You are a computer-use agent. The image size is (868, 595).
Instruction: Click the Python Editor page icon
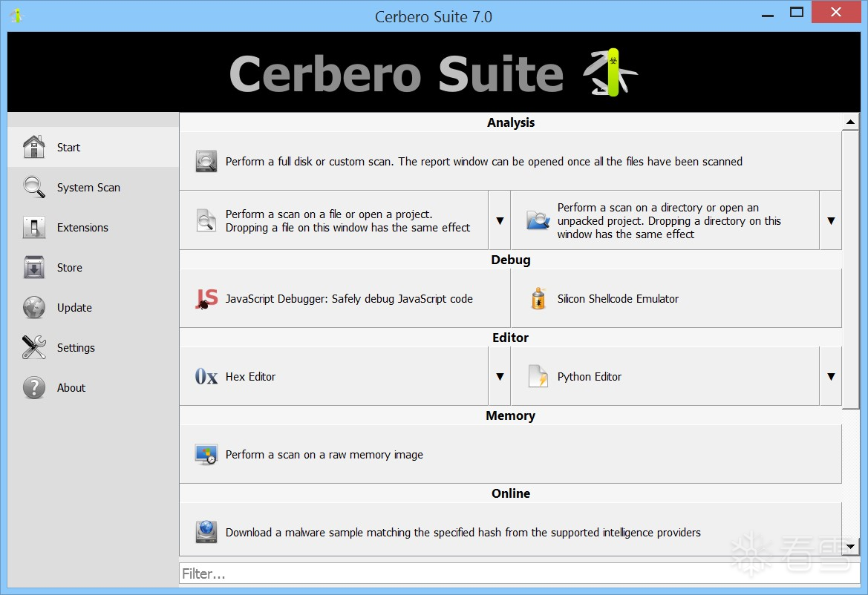(538, 377)
